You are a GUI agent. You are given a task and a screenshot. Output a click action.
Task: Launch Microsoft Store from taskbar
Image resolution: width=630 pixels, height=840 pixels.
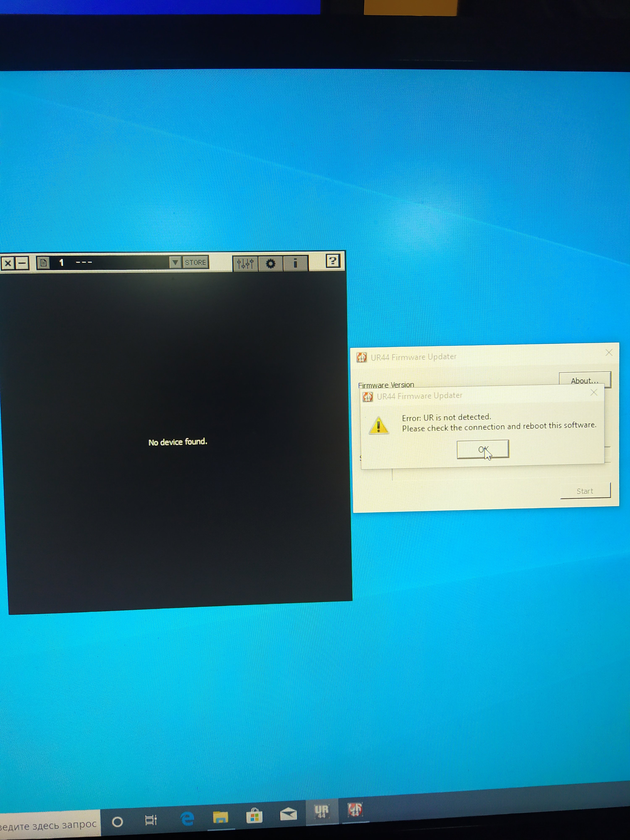(x=254, y=816)
